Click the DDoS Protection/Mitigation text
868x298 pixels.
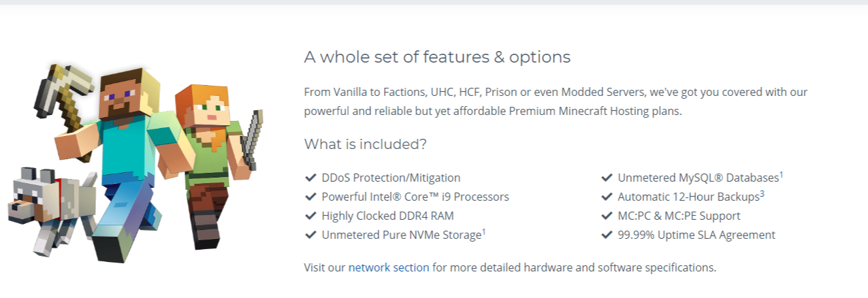[x=391, y=178]
